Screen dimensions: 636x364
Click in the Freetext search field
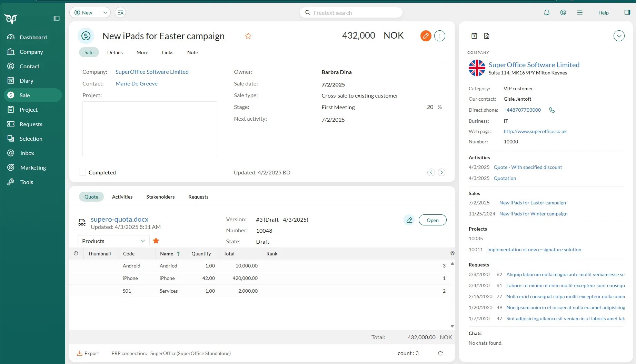click(x=352, y=13)
